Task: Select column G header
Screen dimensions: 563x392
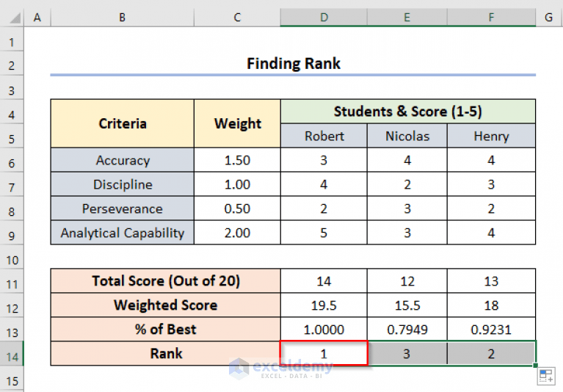Action: point(548,17)
